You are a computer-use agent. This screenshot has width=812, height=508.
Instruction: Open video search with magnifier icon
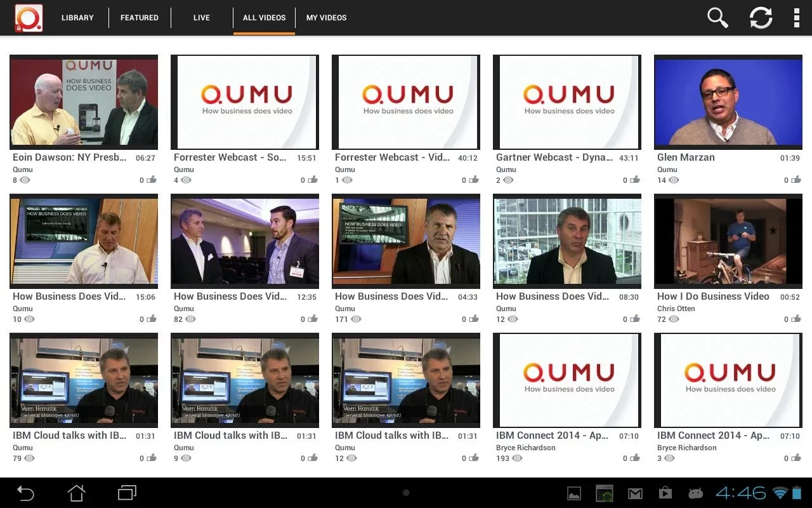pos(717,18)
